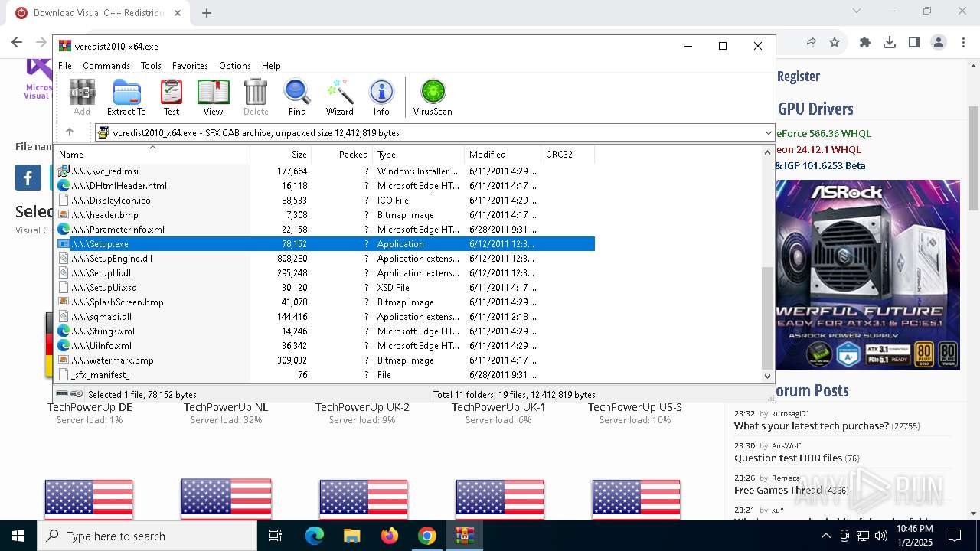The height and width of the screenshot is (551, 980).
Task: Open the tab search dropdown chevron
Action: (x=857, y=11)
